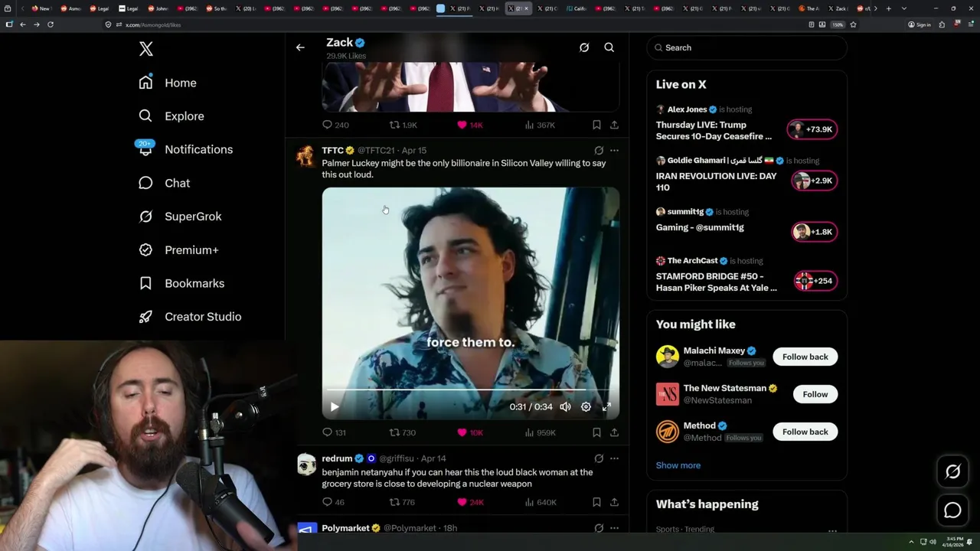Screen dimensions: 980x551
Task: Seek the video progress bar
Action: click(471, 390)
